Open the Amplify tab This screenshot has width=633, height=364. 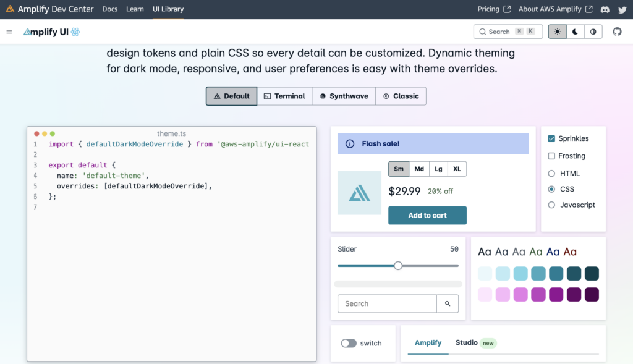point(428,342)
